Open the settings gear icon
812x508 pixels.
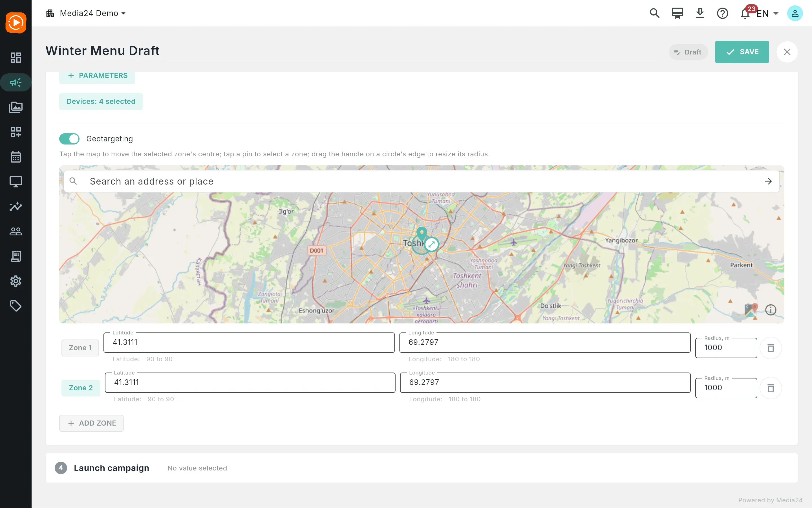click(x=16, y=281)
